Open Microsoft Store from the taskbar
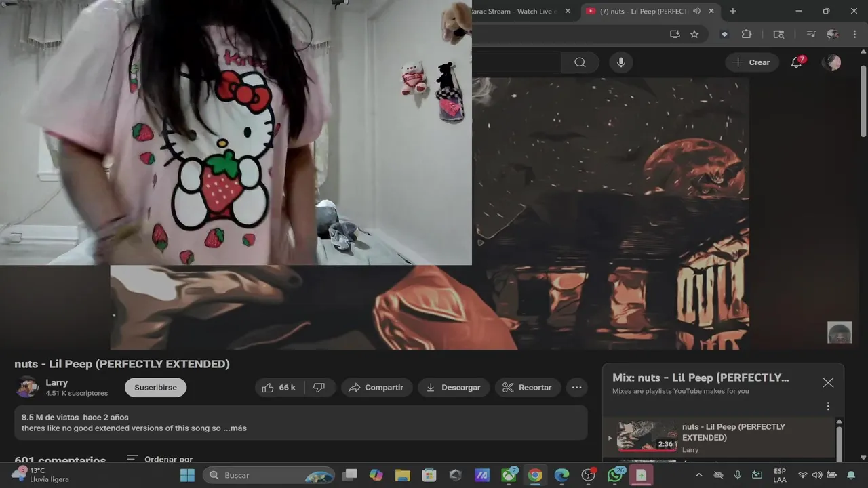868x488 pixels. point(429,475)
